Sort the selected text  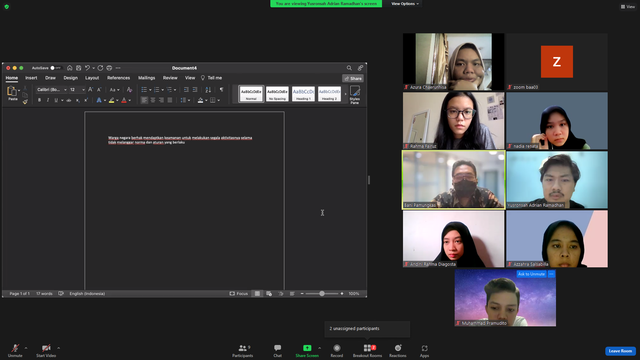208,90
